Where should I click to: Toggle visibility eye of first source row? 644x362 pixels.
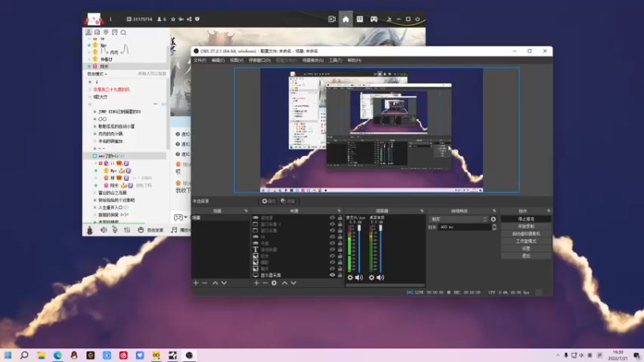(x=332, y=217)
